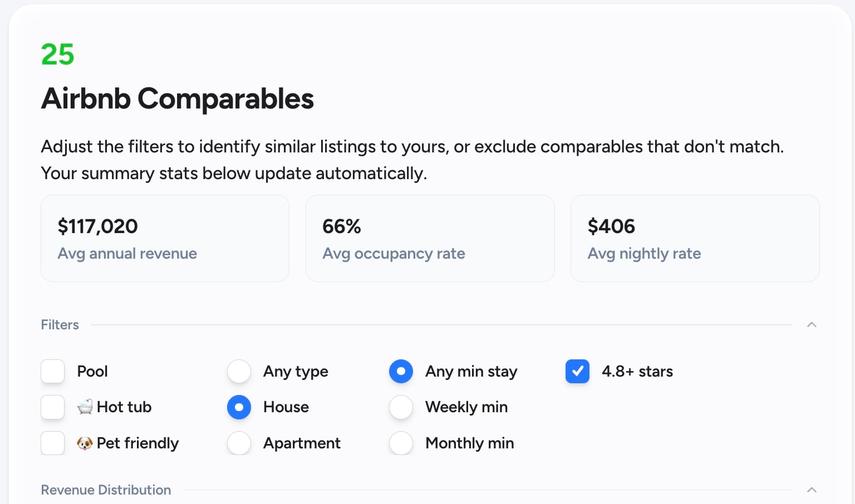Image resolution: width=855 pixels, height=504 pixels.
Task: Select the Apartment radio option
Action: point(239,443)
